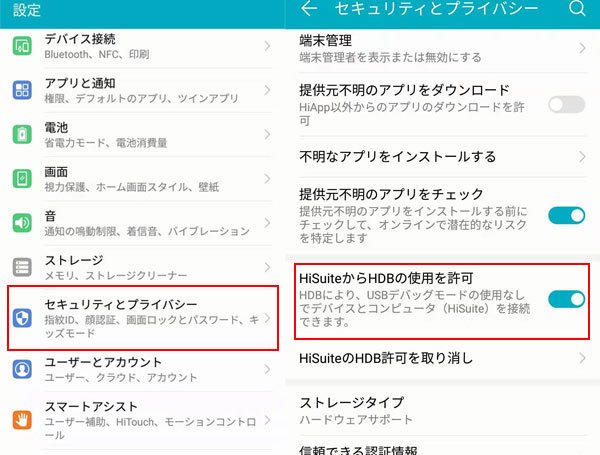600x455 pixels.
Task: Tap HiSuiteのHDB許可を取り消し
Action: pos(442,358)
